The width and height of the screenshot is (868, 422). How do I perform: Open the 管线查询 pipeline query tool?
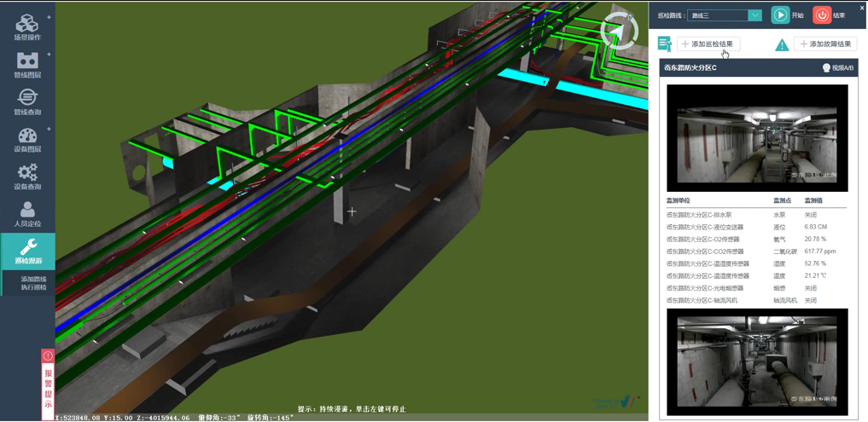point(27,97)
